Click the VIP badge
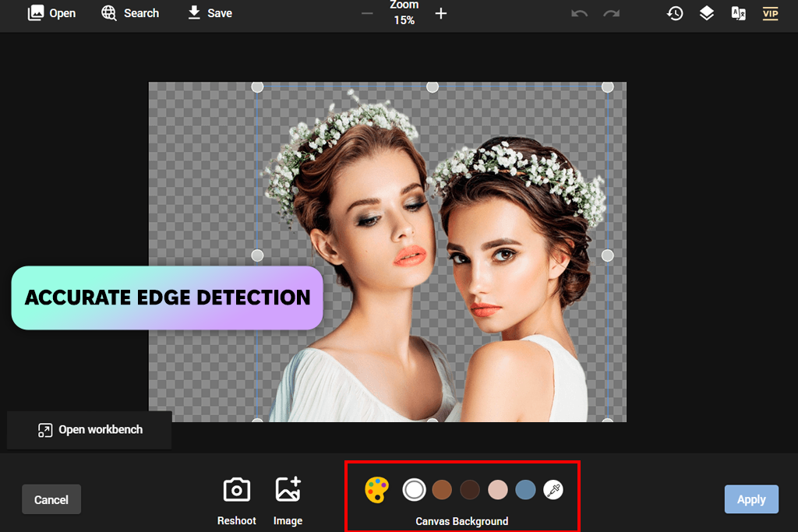Image resolution: width=798 pixels, height=532 pixels. (x=771, y=14)
